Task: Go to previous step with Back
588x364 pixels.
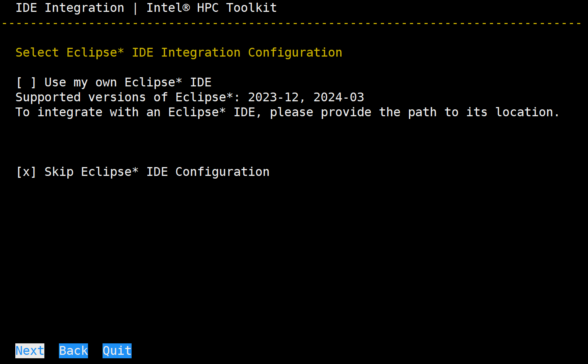Action: [73, 351]
